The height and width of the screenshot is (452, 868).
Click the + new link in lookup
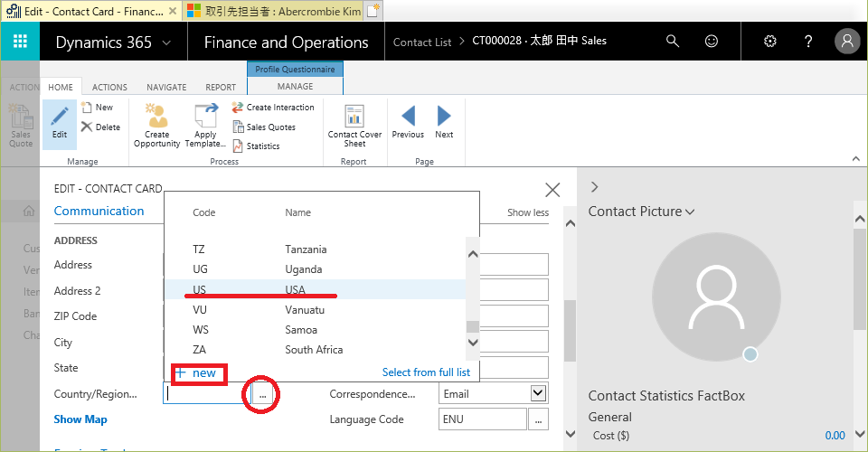[196, 372]
